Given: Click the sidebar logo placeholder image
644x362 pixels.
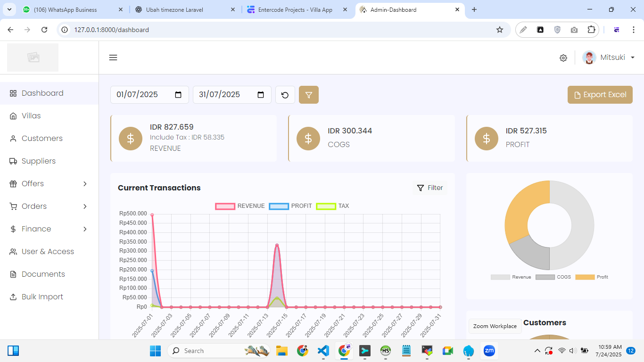Looking at the screenshot, I should pyautogui.click(x=33, y=58).
